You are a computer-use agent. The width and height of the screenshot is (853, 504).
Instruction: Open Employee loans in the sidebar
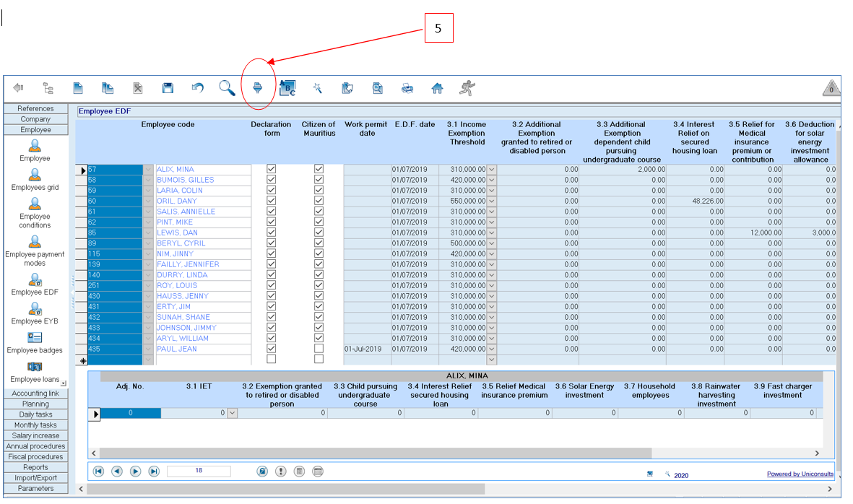35,373
